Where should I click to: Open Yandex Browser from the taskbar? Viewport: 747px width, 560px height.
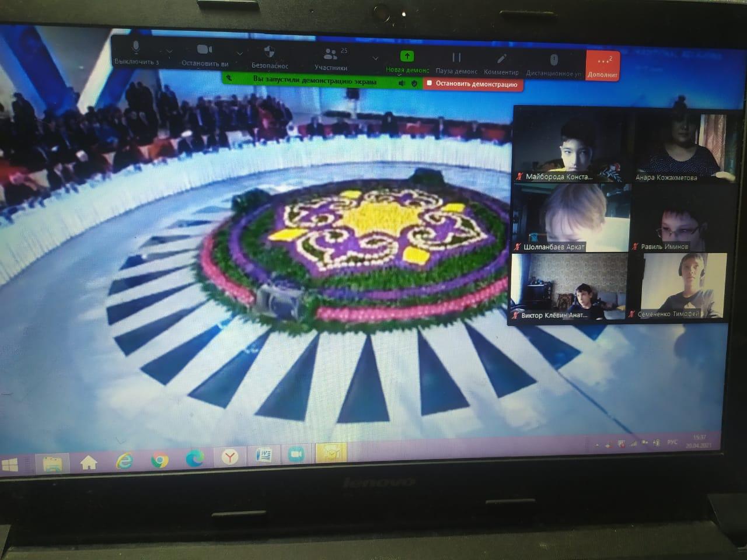point(230,457)
